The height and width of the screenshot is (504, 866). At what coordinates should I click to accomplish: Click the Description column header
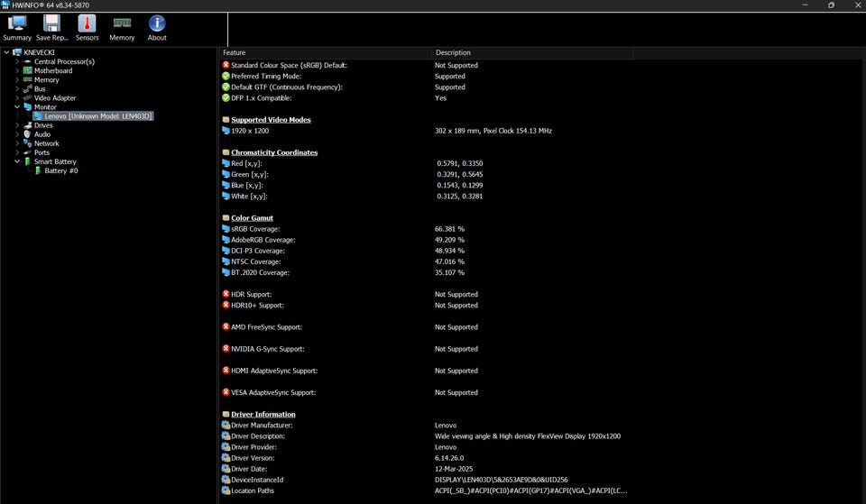point(452,52)
